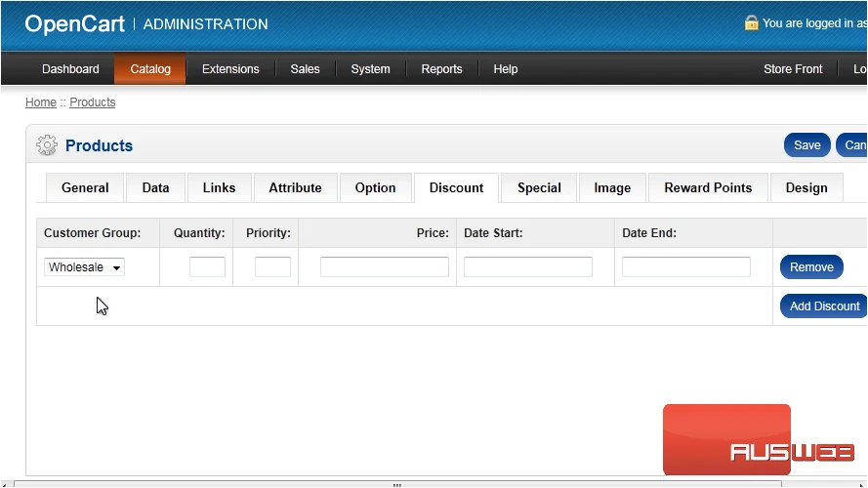This screenshot has height=488, width=868.
Task: Open the Sales menu
Action: (x=305, y=69)
